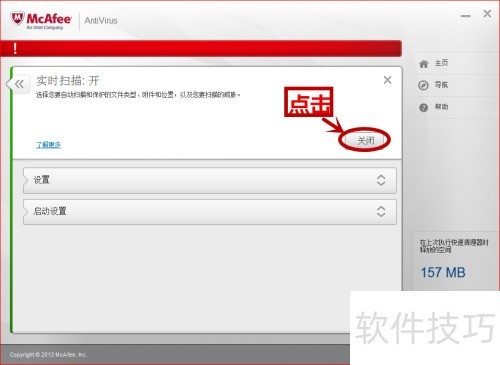
Task: Click the red alert exclamation icon
Action: (x=15, y=49)
